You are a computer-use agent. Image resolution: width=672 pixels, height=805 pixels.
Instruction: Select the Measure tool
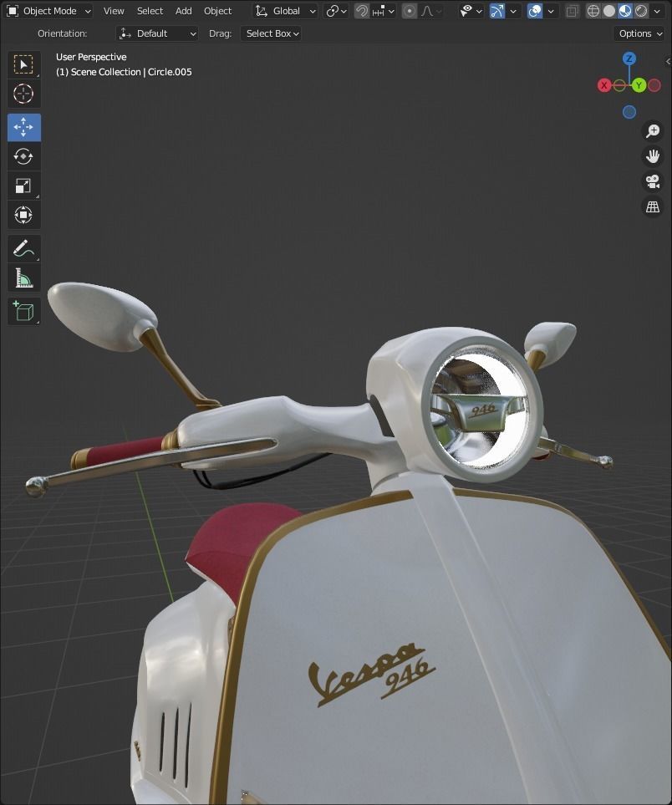23,278
